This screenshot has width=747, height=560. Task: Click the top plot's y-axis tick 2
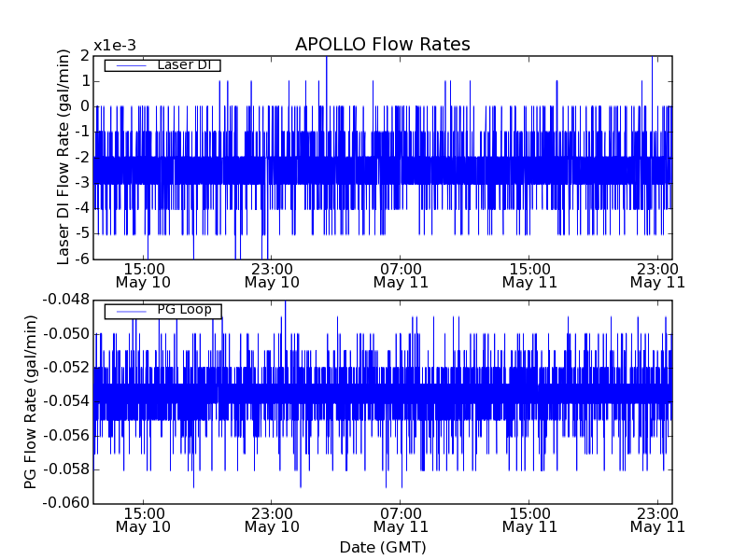[x=84, y=56]
